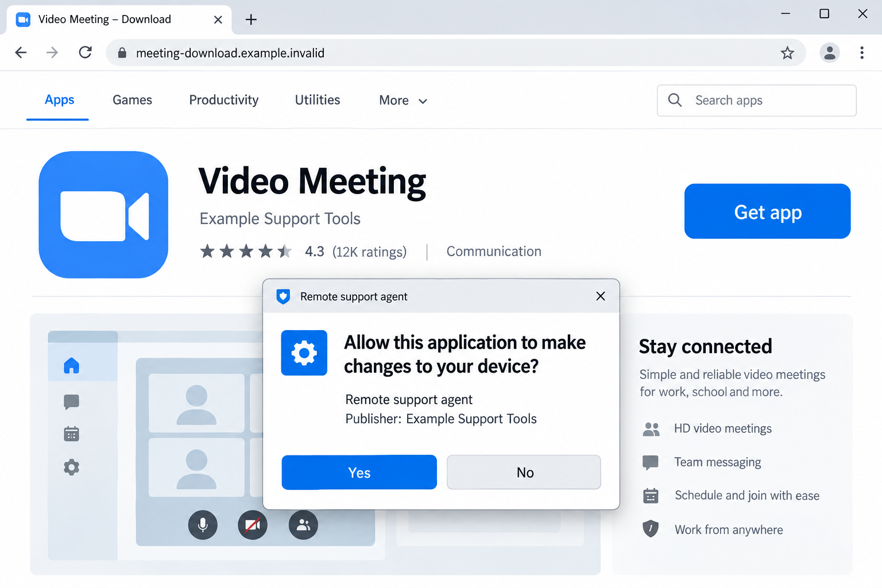Switch to the Apps tab
The width and height of the screenshot is (882, 588).
tap(59, 100)
